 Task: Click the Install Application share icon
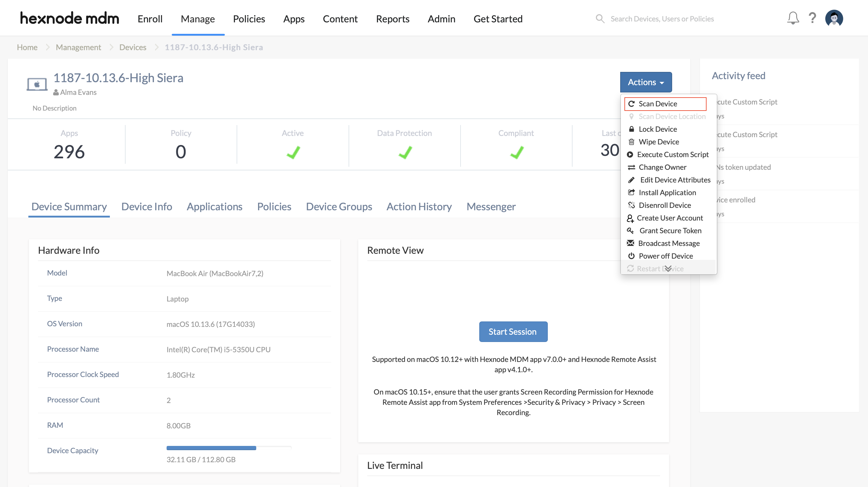[x=631, y=192]
